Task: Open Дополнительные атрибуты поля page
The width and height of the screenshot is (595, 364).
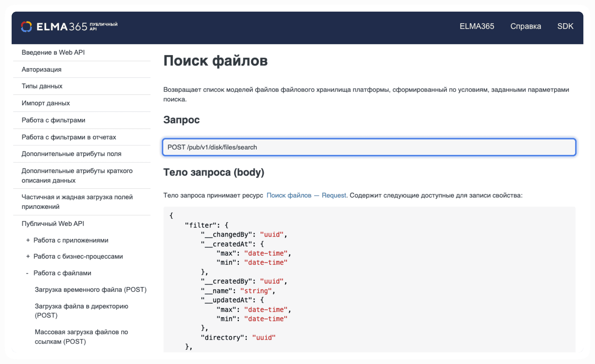Action: (x=71, y=154)
